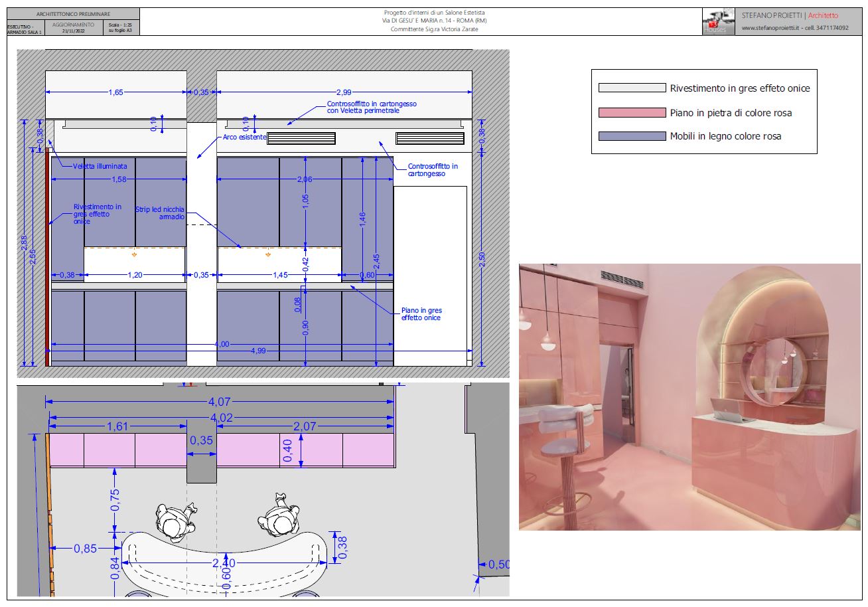The image size is (868, 607).
Task: Click the orange marker in the right wardrobe niche
Action: [x=268, y=254]
